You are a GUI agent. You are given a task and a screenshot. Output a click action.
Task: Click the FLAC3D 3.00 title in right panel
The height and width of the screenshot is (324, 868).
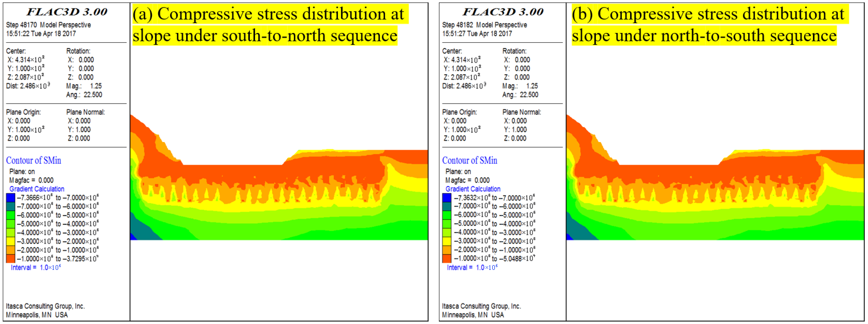point(503,12)
